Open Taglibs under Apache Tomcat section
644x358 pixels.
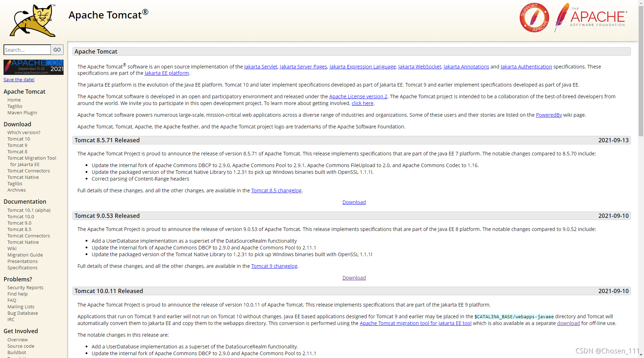click(15, 106)
